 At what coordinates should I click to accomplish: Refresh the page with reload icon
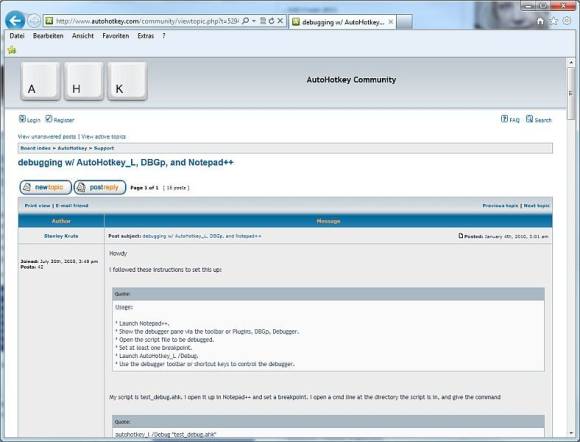coord(271,21)
